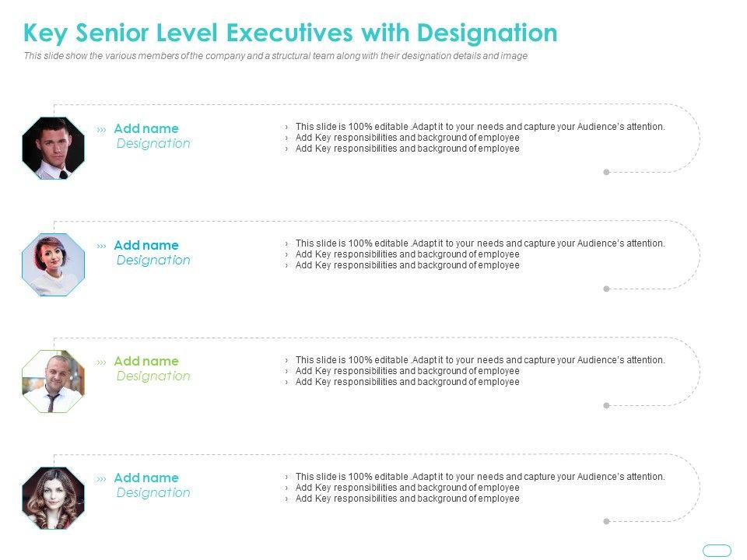Click the small rounded rectangle outline in the slide corner
This screenshot has width=747, height=560.
click(x=717, y=551)
